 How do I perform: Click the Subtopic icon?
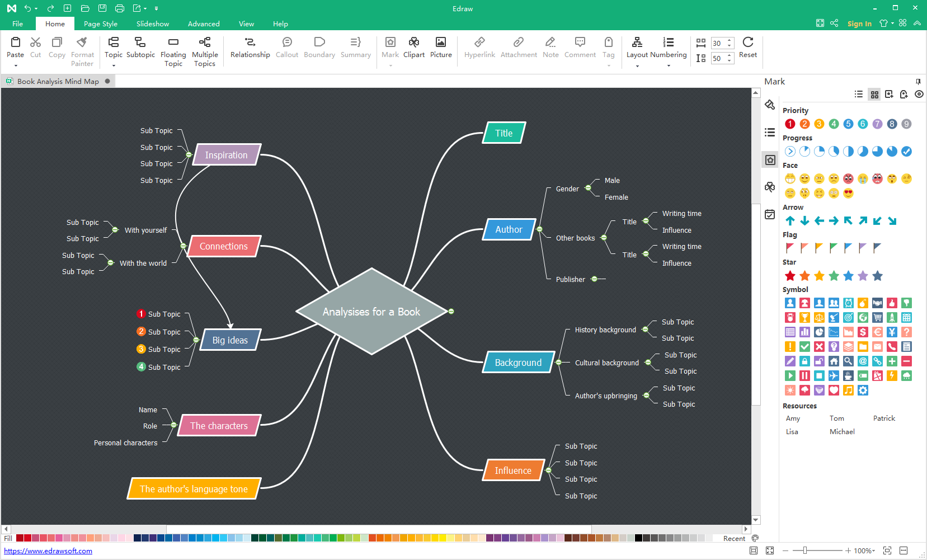pos(140,43)
